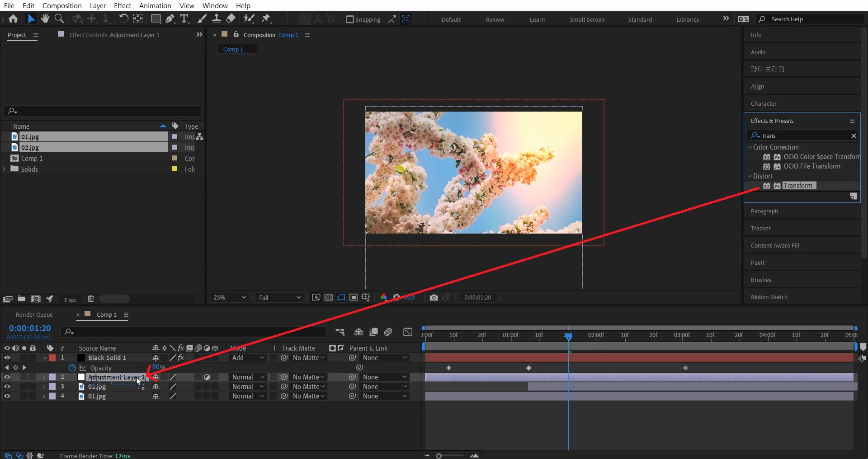Hide the Adjustment Layer 1 layer
Screen dimensions: 868x459
(x=7, y=377)
